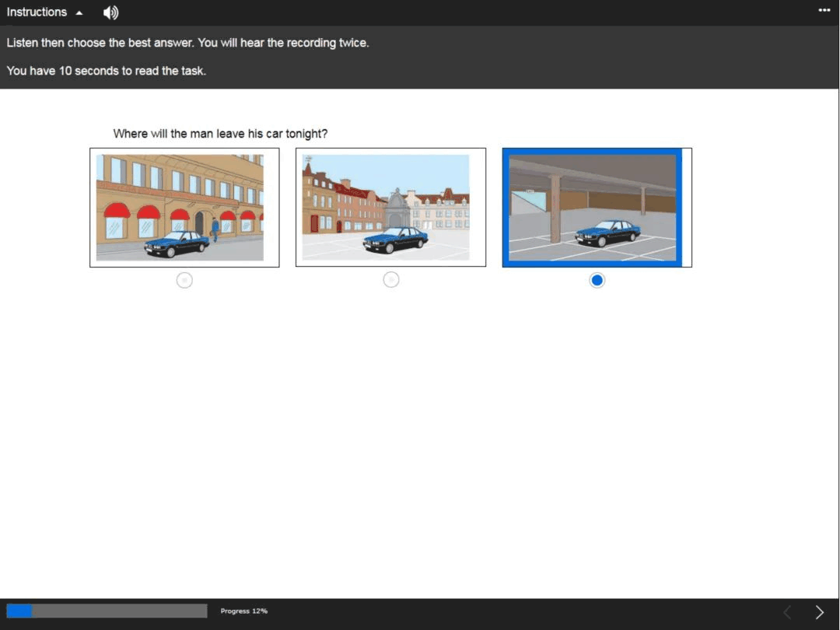Go to the next question arrow
The width and height of the screenshot is (840, 630).
pyautogui.click(x=819, y=612)
